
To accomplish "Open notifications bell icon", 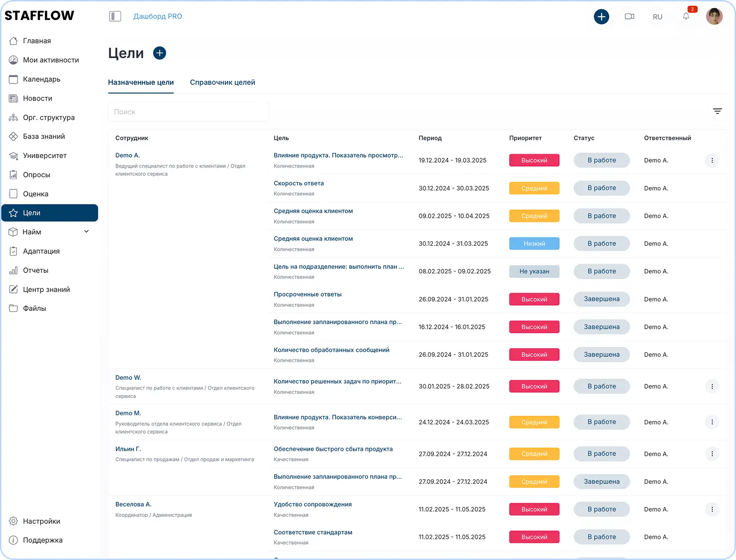I will point(686,16).
